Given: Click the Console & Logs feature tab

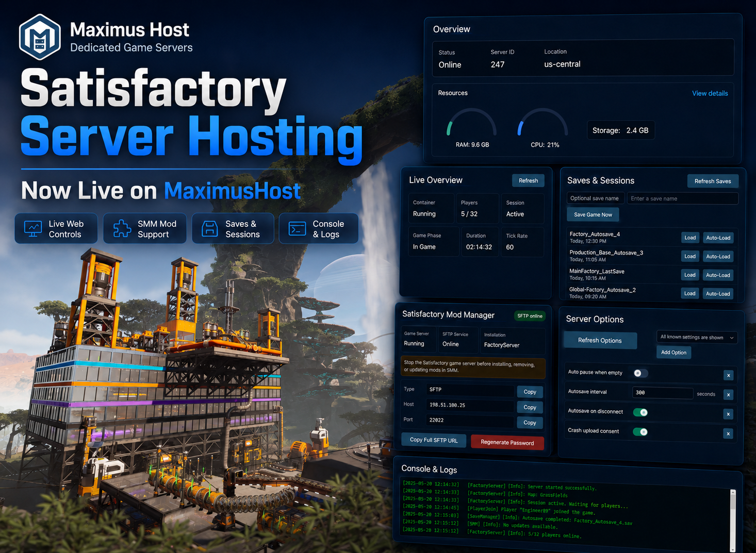Looking at the screenshot, I should coord(319,228).
